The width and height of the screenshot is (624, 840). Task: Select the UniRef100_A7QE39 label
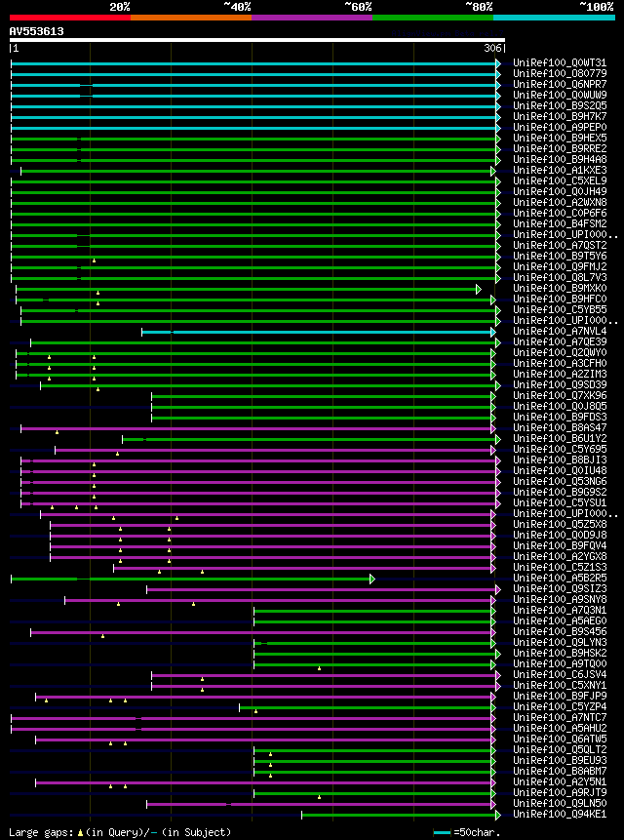[x=560, y=342]
